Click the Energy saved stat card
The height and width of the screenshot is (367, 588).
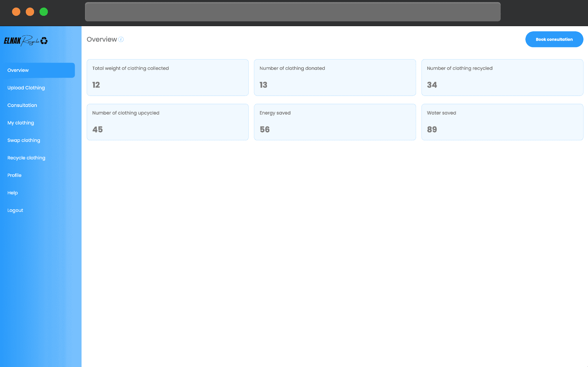[335, 122]
